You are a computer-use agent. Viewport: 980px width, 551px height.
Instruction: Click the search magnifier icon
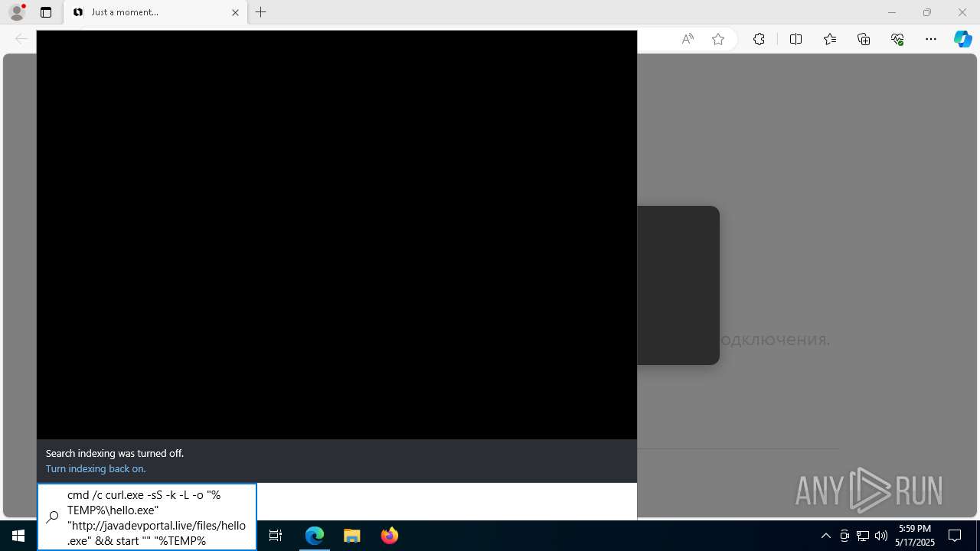(52, 517)
